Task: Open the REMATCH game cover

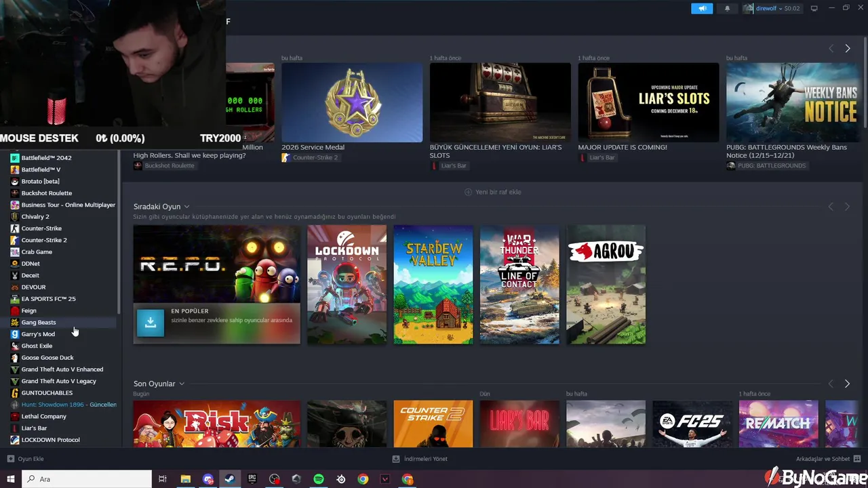Action: (x=778, y=424)
